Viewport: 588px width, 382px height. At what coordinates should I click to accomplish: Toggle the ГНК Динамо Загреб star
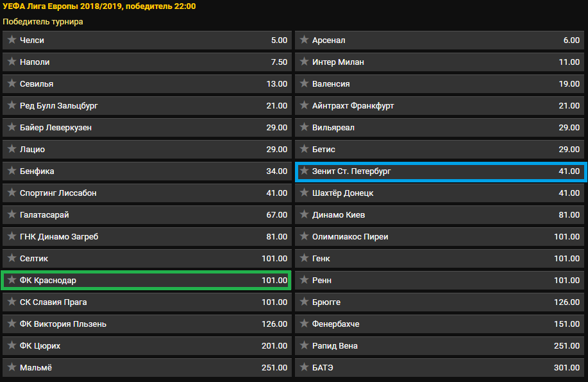pos(12,236)
